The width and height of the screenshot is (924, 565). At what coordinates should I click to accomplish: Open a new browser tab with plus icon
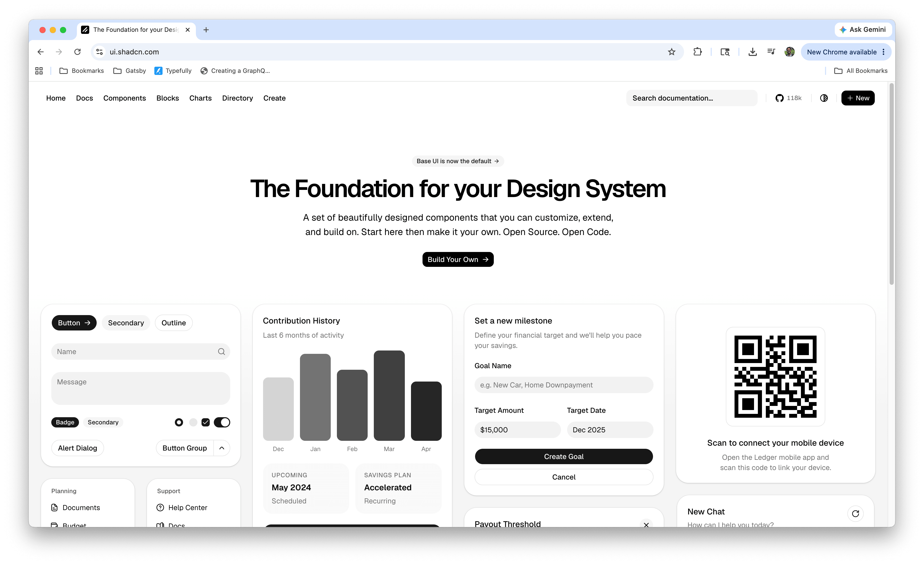coord(206,30)
